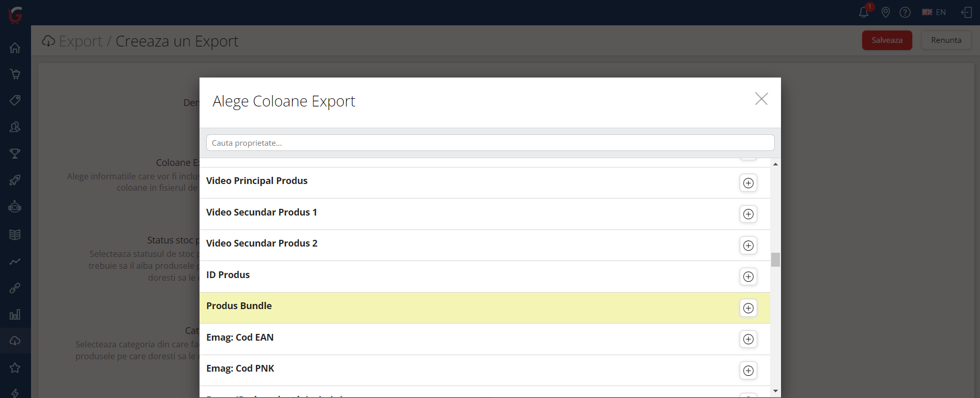
Task: Open the EN language selector
Action: pos(934,12)
